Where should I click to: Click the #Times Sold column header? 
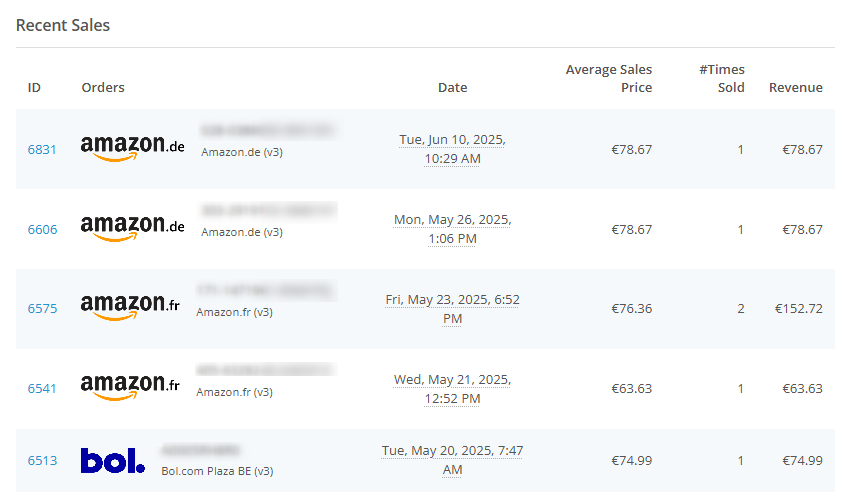[722, 78]
